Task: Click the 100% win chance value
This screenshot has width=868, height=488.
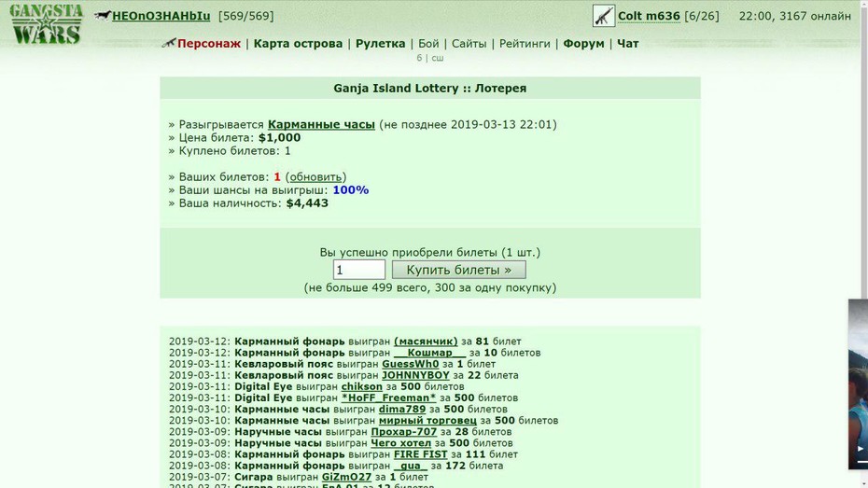Action: (x=351, y=190)
